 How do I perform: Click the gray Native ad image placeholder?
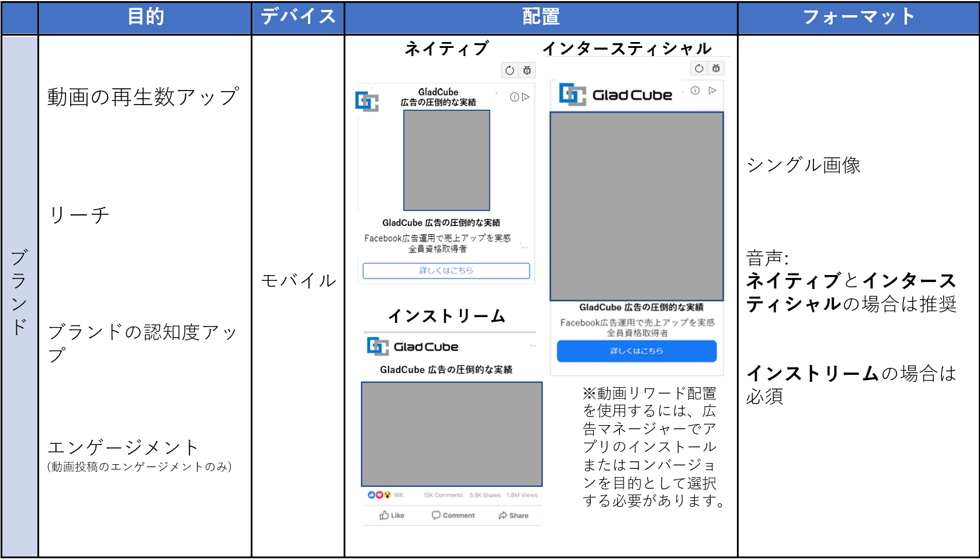point(446,160)
